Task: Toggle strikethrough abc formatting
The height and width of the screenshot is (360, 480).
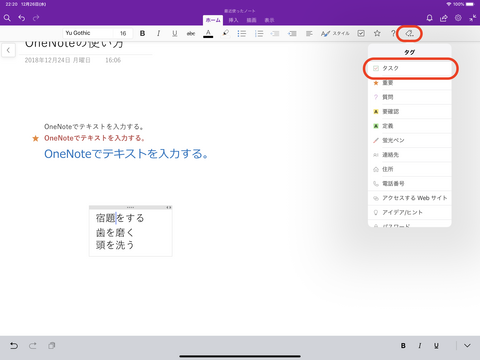Action: (x=191, y=33)
